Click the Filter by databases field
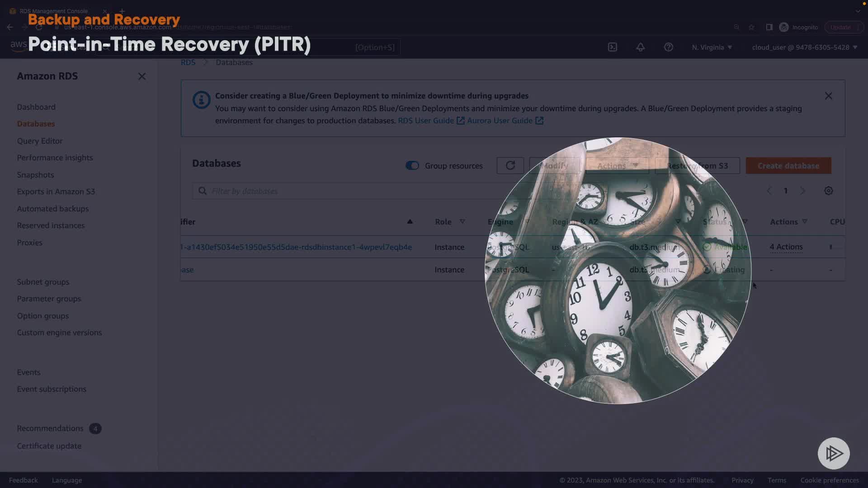 coord(344,191)
